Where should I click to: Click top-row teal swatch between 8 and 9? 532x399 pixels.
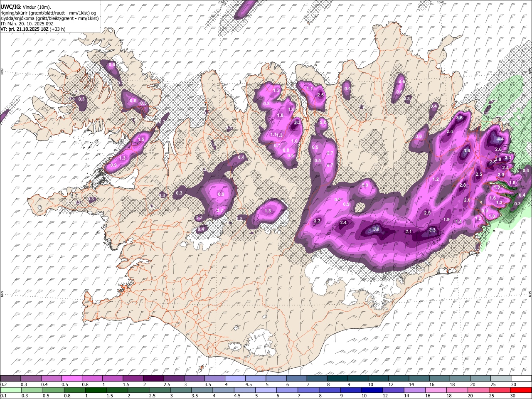pyautogui.click(x=337, y=378)
